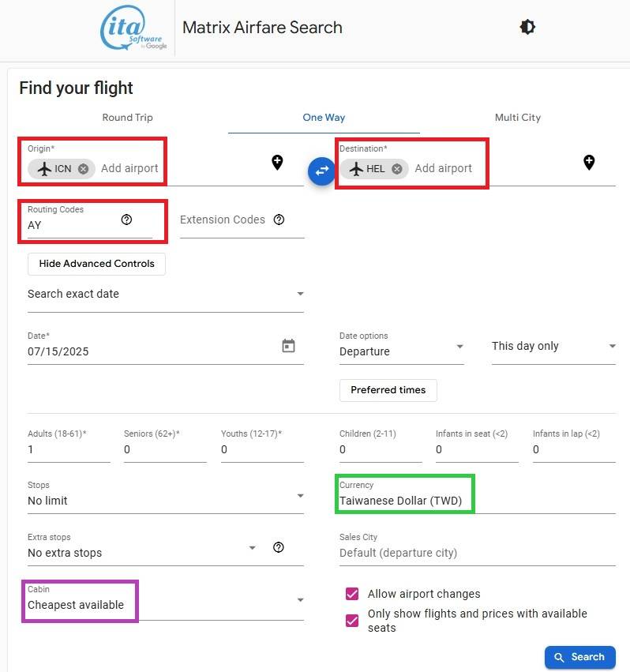Open Routing Codes help icon
Image resolution: width=630 pixels, height=672 pixels.
click(126, 220)
